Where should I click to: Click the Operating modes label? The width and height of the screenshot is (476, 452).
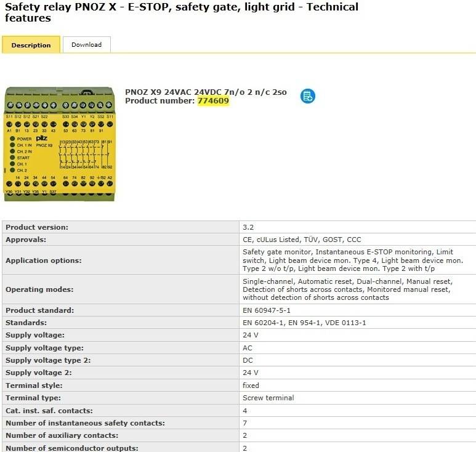tap(39, 289)
